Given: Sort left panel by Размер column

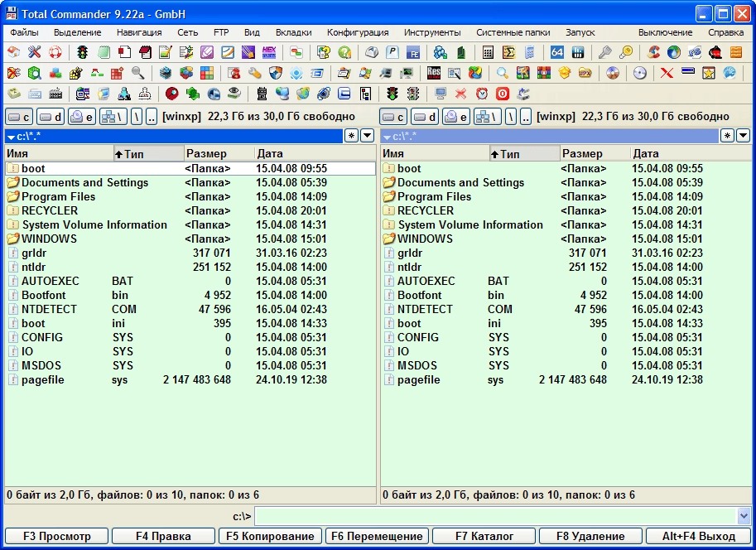Looking at the screenshot, I should [x=219, y=153].
